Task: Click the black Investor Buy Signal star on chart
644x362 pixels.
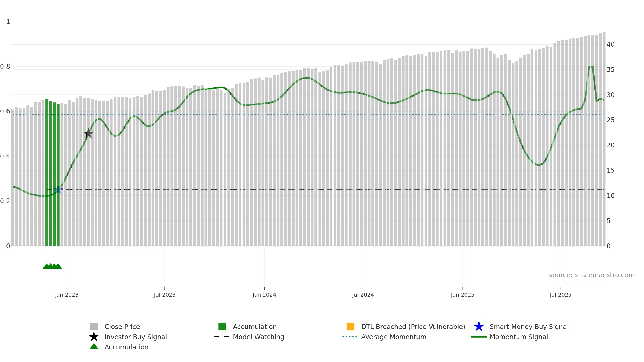Action: pos(88,133)
